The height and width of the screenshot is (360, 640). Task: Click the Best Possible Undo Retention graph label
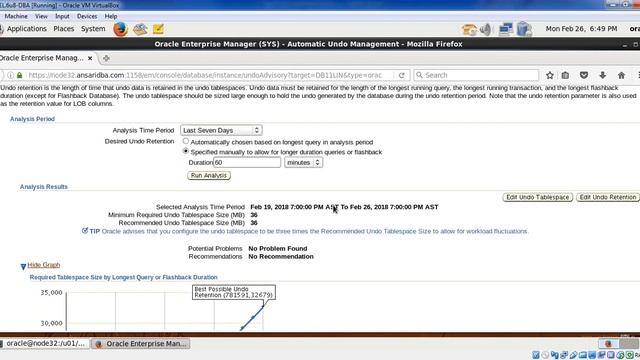tap(233, 292)
